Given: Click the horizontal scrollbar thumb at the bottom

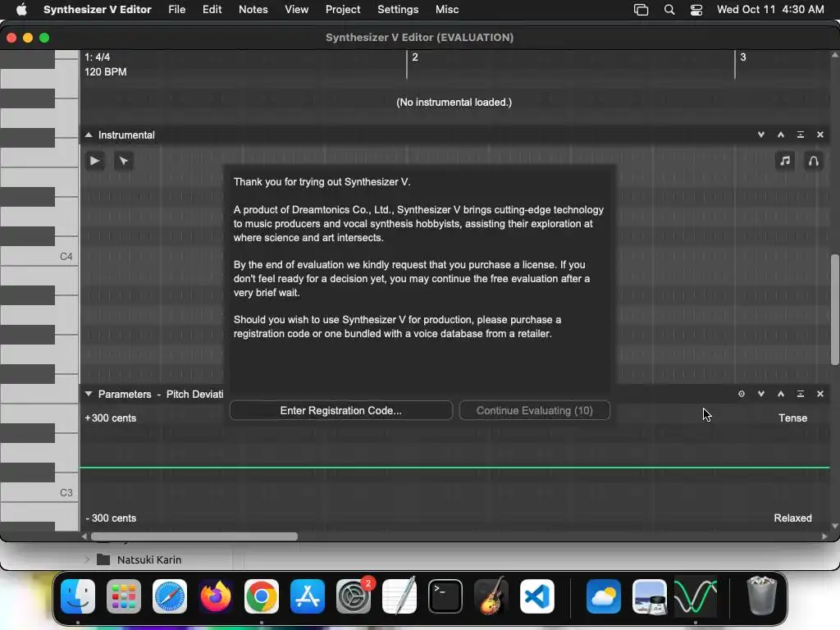Looking at the screenshot, I should pos(194,536).
